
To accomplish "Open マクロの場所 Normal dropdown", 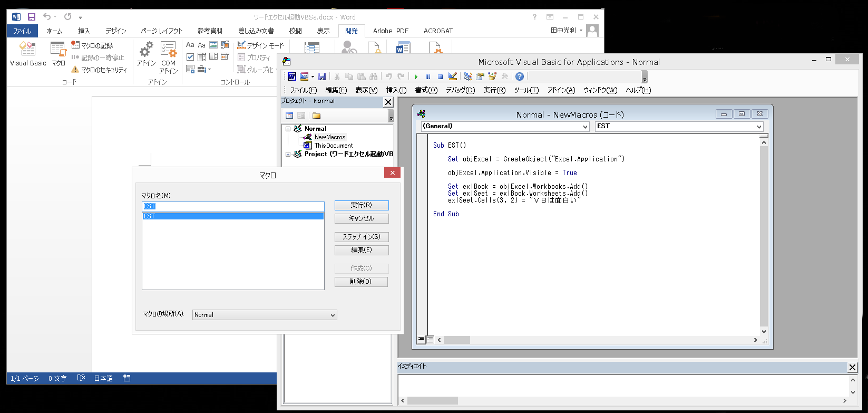I will 265,315.
